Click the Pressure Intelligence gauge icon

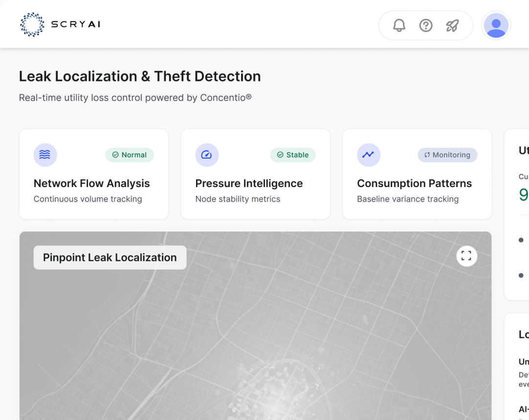(x=207, y=155)
